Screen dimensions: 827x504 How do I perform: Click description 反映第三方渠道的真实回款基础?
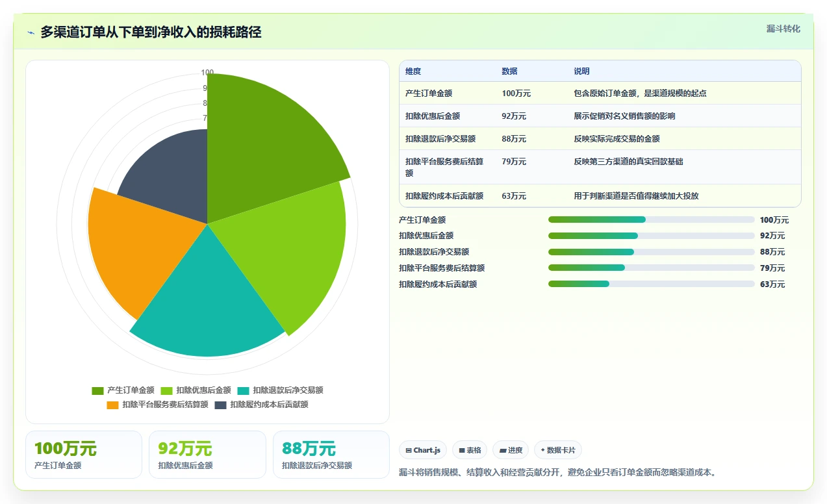pyautogui.click(x=628, y=162)
